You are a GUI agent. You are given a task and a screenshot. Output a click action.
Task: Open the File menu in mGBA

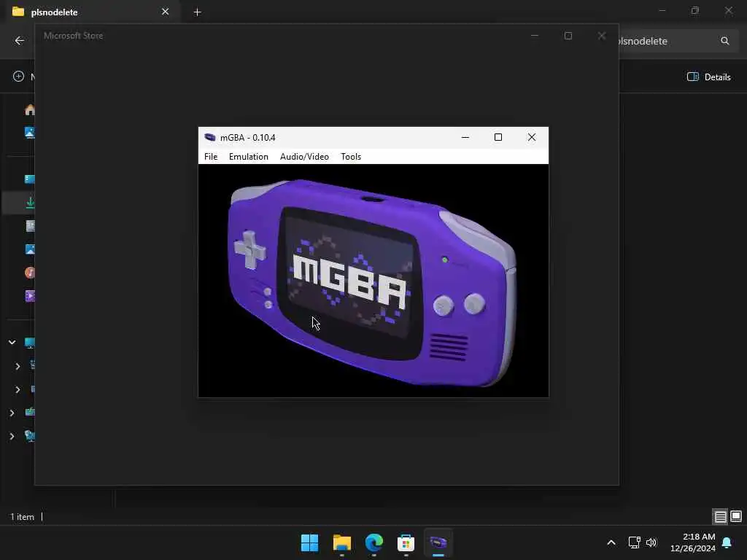tap(211, 157)
